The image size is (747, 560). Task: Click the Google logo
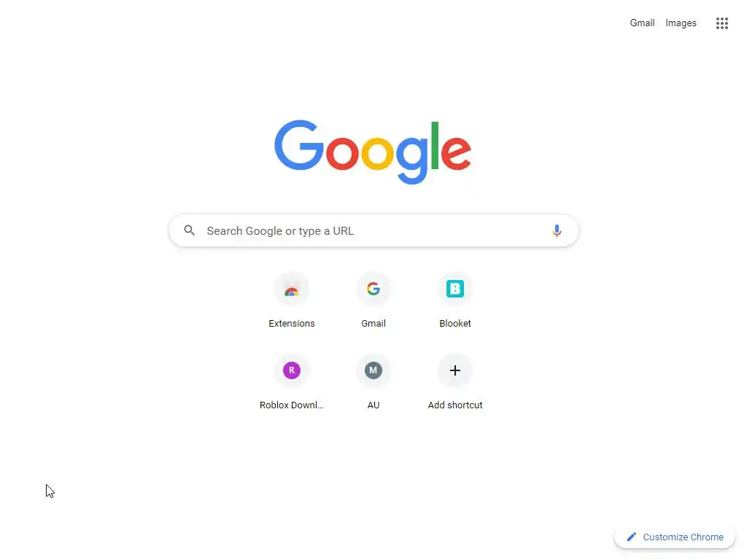coord(373,152)
